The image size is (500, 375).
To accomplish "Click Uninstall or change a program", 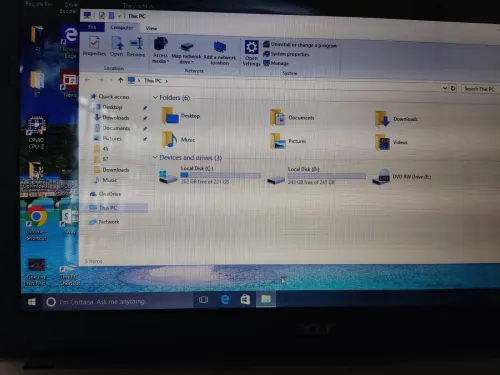I will [x=300, y=45].
